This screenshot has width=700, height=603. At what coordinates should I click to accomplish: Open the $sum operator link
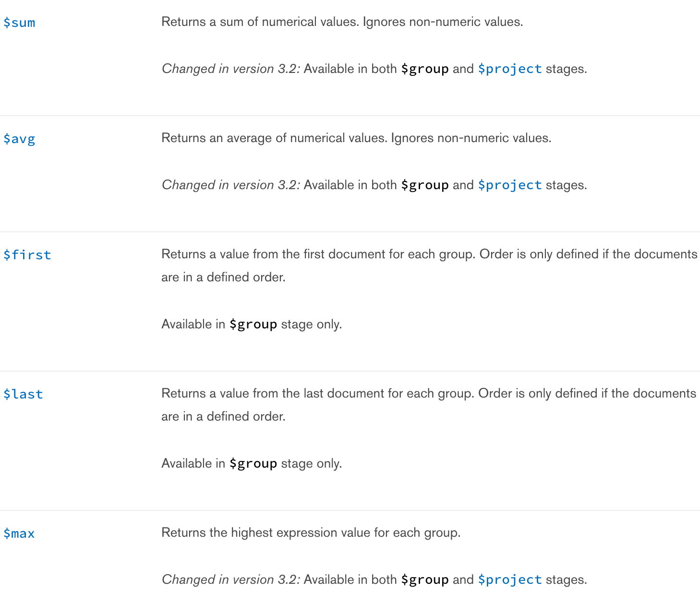click(19, 23)
